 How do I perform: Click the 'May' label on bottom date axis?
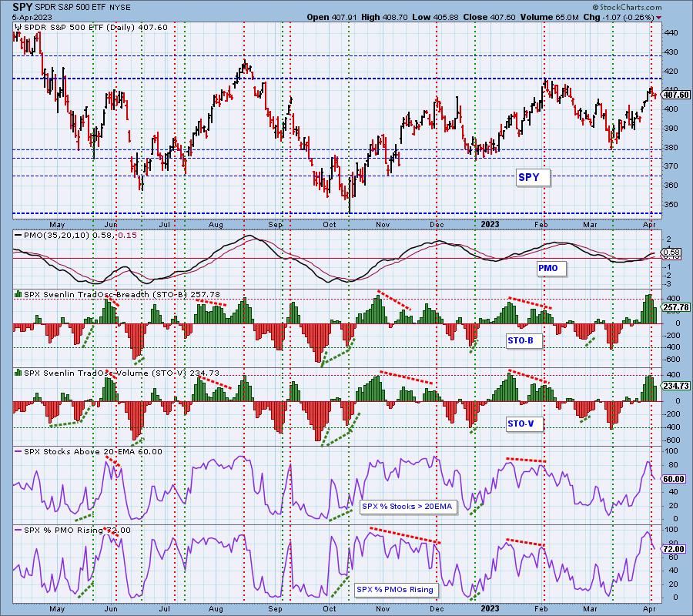pyautogui.click(x=57, y=608)
